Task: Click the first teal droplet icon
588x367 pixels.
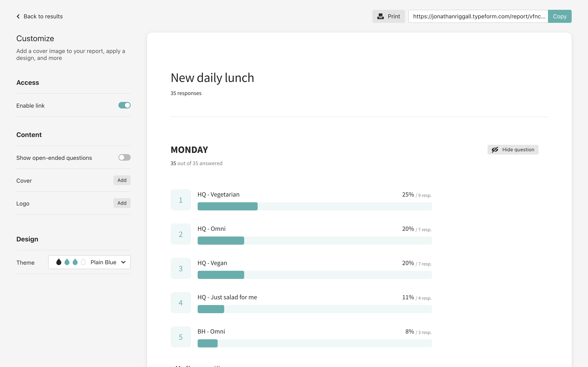Action: pos(67,262)
